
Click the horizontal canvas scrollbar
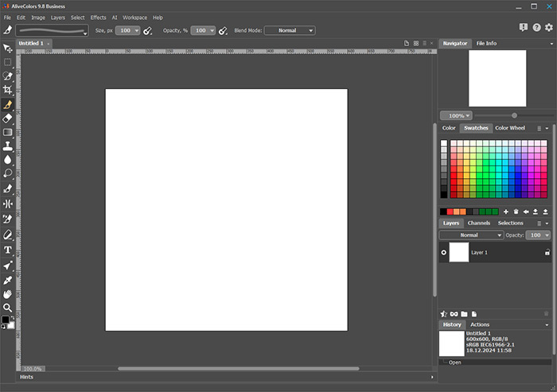pyautogui.click(x=239, y=369)
